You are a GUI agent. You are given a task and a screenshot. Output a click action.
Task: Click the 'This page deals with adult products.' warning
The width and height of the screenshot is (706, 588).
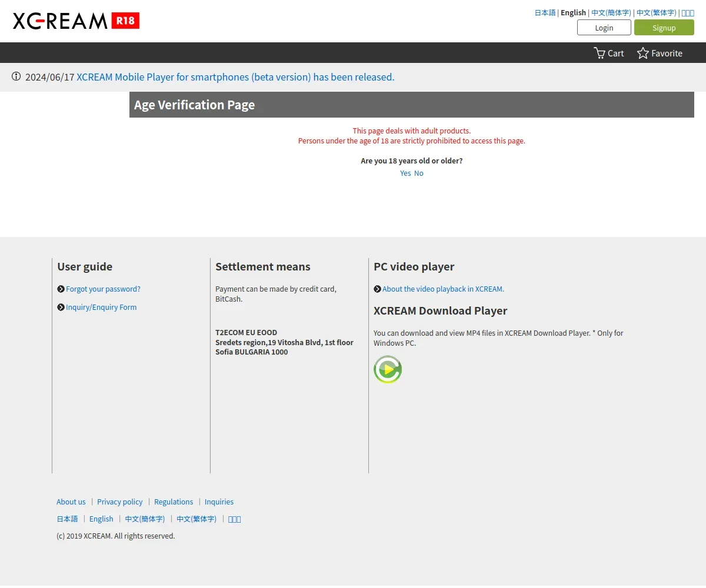pyautogui.click(x=412, y=131)
